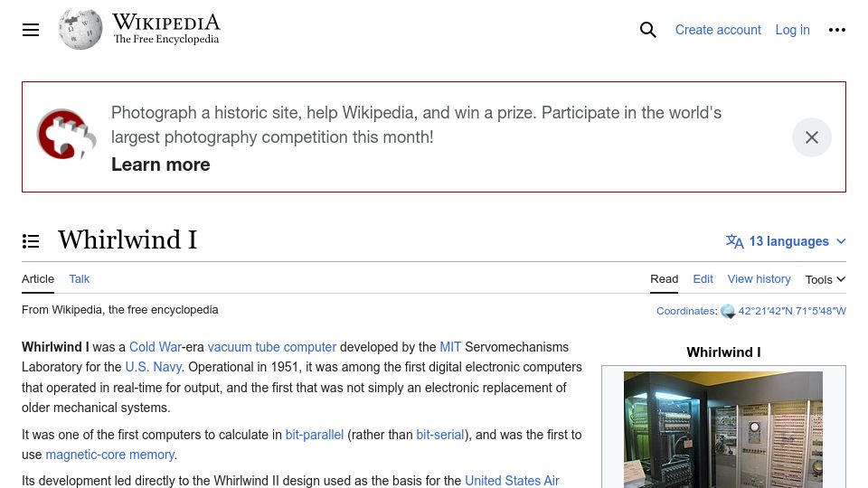Open the coordinates globe map icon
This screenshot has width=868, height=488.
[x=728, y=312]
